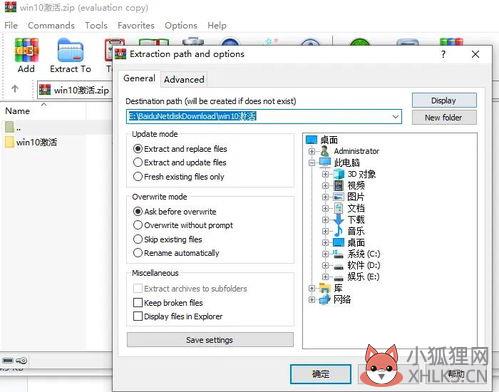
Task: Click the Add archive toolbar icon
Action: tap(26, 50)
